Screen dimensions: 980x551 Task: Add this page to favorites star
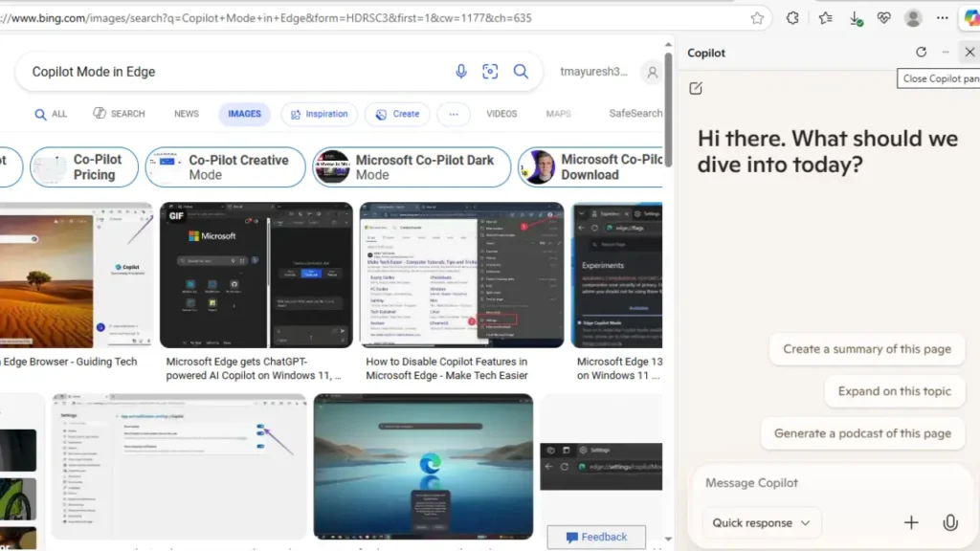pyautogui.click(x=758, y=18)
